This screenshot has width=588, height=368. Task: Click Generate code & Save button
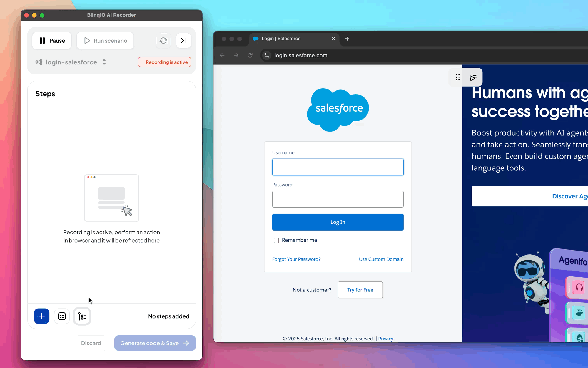tap(155, 343)
